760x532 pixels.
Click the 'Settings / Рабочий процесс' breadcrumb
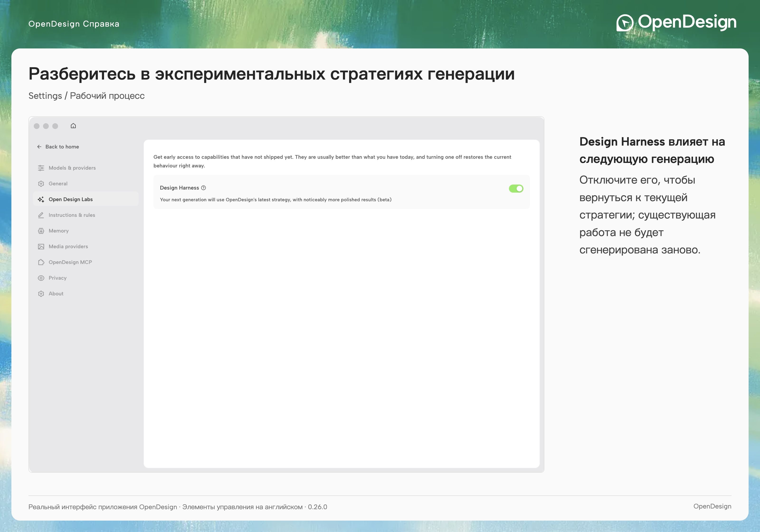(x=86, y=96)
